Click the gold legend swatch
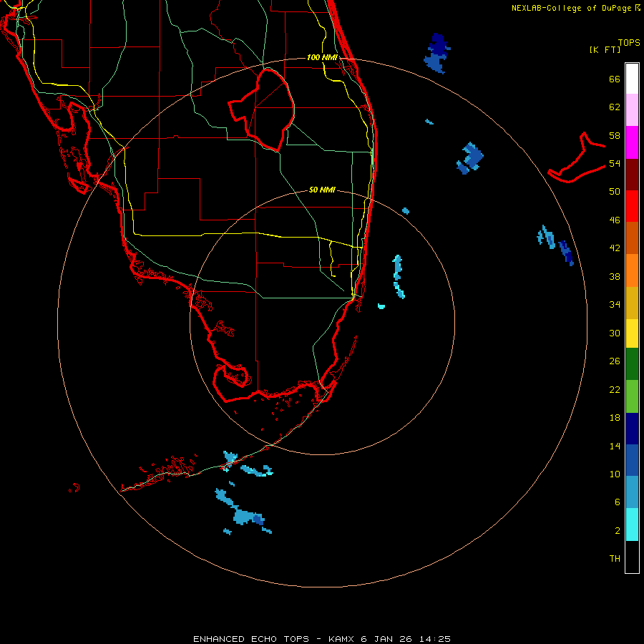 pos(632,303)
